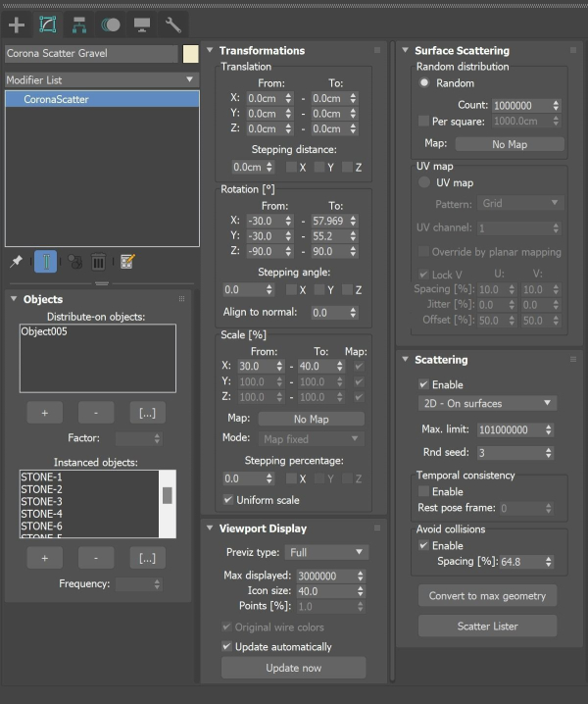Open the Modifier List dropdown
Viewport: 588px width, 704px height.
pos(102,80)
